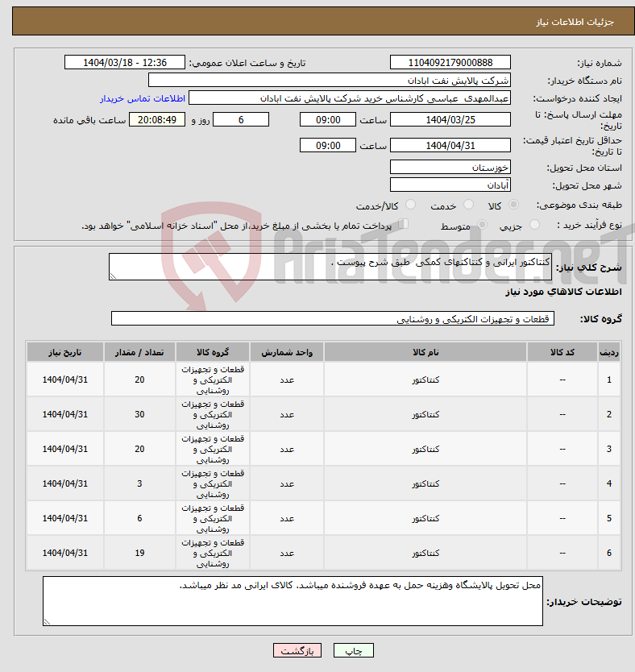Viewport: 635px width, 672px height.
Task: Click the شرح کلی نیاز description textarea
Action: point(330,267)
